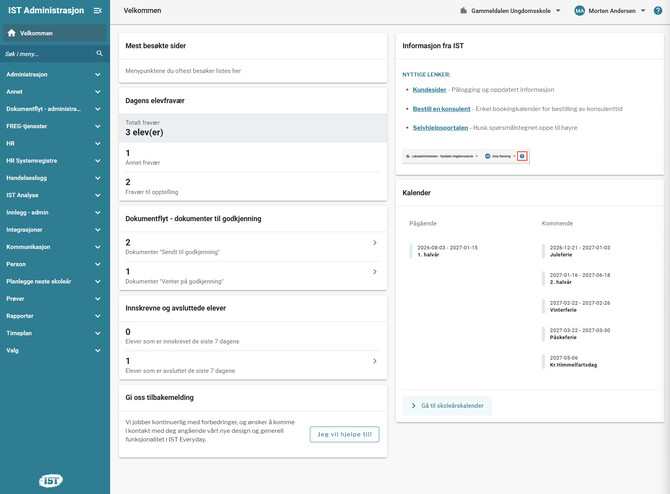
Task: Expand the Rapporter menu
Action: point(54,316)
